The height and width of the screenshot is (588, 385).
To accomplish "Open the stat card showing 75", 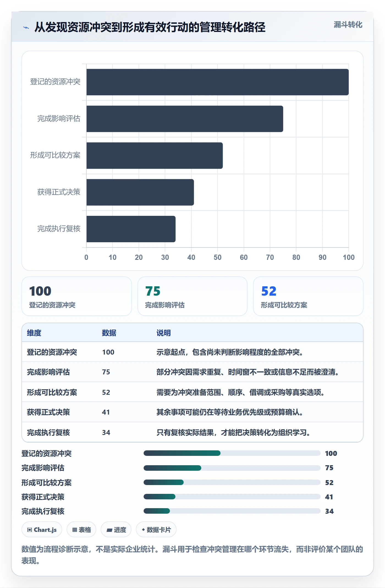I will (x=193, y=296).
